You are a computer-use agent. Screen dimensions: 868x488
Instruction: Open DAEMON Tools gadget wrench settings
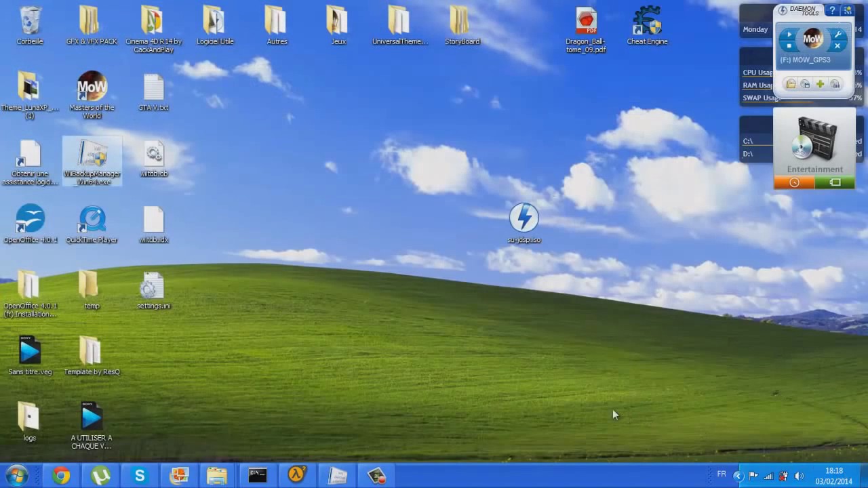[x=837, y=34]
